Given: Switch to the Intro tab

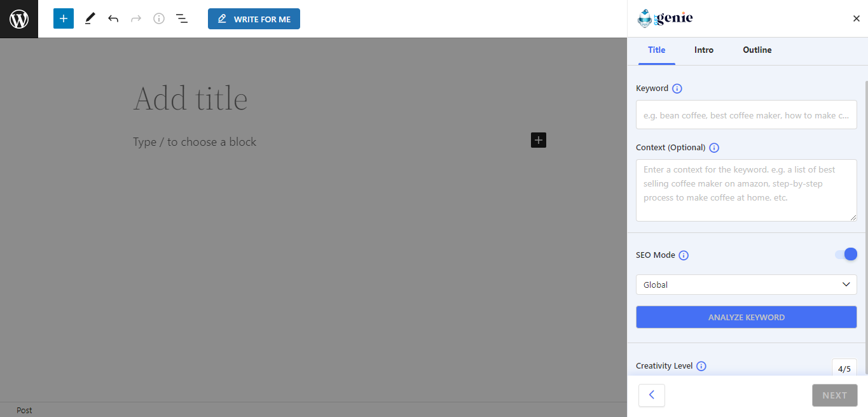Looking at the screenshot, I should pyautogui.click(x=704, y=50).
